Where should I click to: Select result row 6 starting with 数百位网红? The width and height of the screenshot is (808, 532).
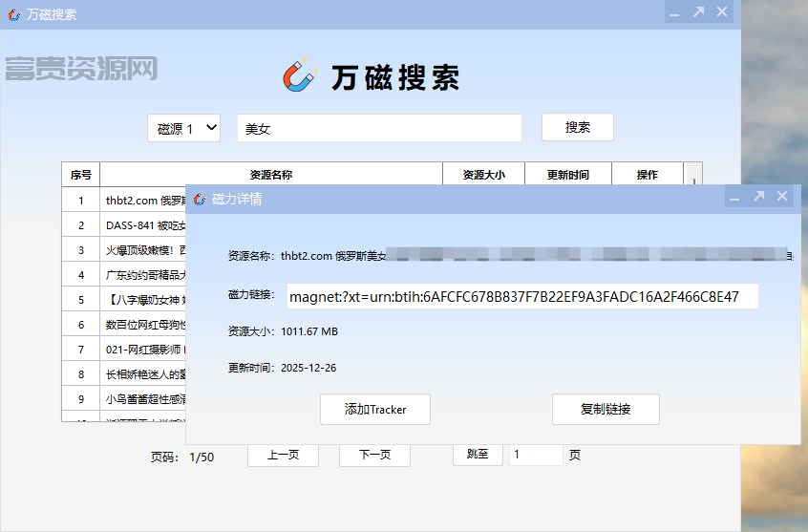(x=123, y=324)
